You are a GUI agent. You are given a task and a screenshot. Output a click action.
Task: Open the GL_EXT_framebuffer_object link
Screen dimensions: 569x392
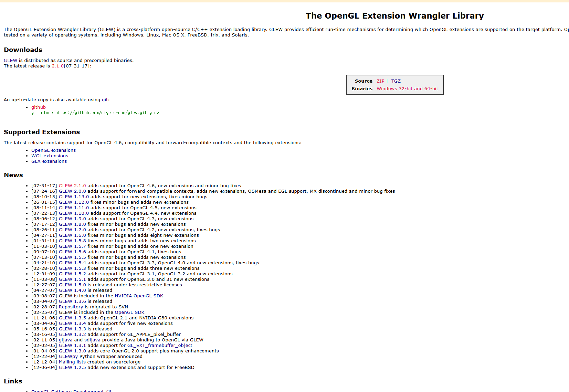click(160, 346)
